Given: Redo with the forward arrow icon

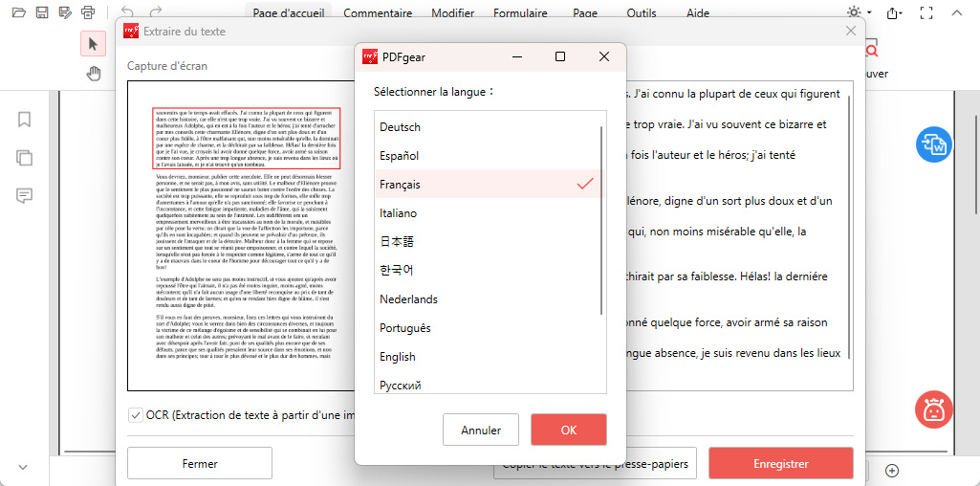Looking at the screenshot, I should click(x=156, y=11).
